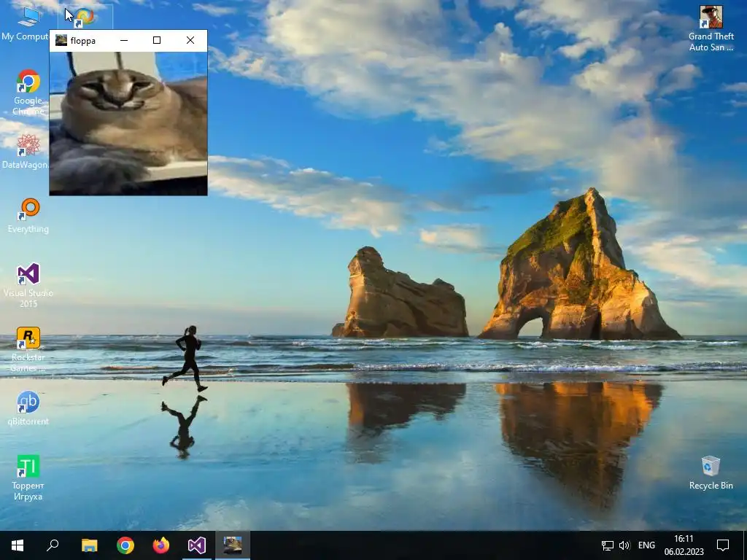Click the floppa window title icon
747x560 pixels.
61,41
